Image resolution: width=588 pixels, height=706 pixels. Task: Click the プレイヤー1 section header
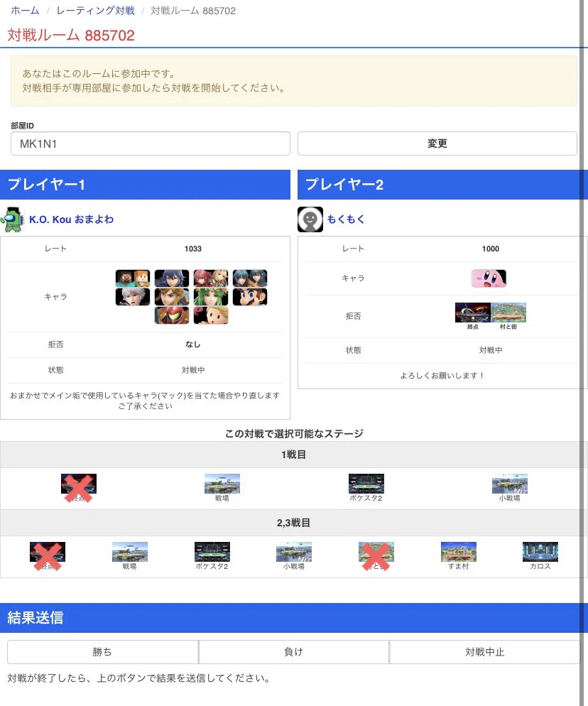pos(145,185)
